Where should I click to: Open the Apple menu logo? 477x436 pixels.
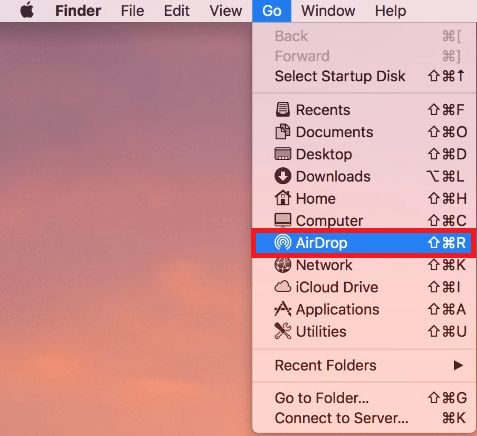click(27, 11)
